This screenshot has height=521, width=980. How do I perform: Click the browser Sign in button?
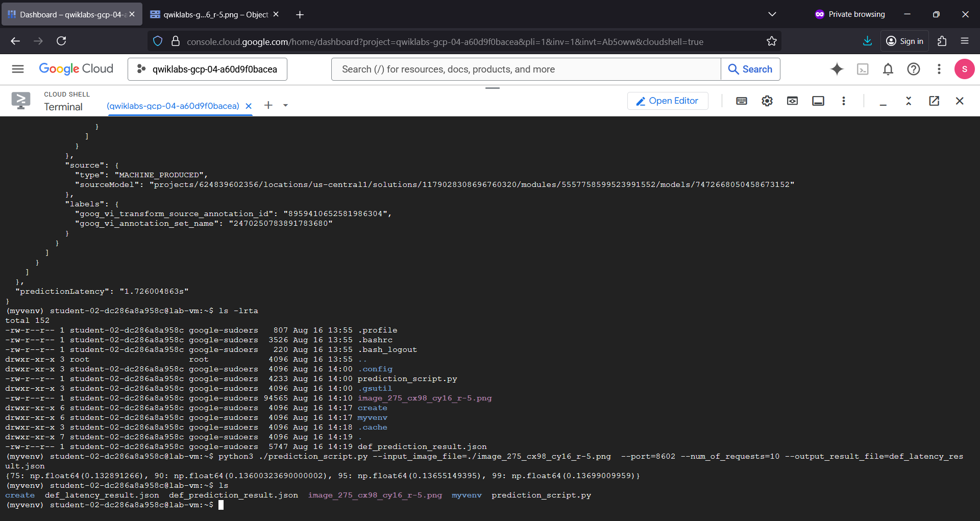point(904,41)
